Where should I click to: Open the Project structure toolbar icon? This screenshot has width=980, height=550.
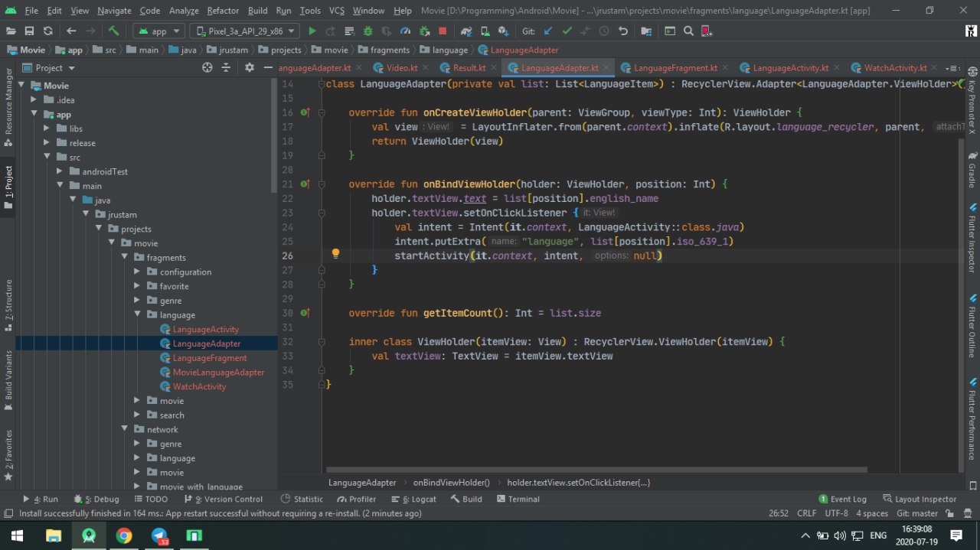[x=646, y=31]
